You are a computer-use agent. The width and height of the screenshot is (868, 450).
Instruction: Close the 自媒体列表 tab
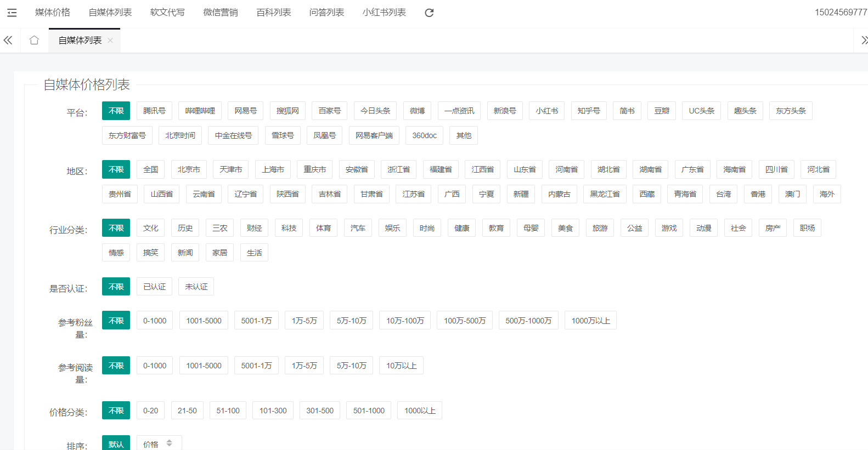[110, 41]
